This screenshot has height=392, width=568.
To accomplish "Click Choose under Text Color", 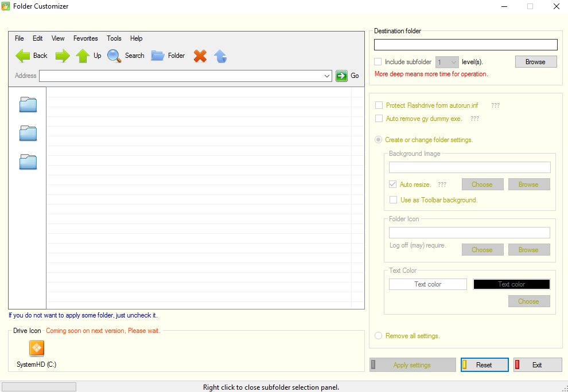I will 529,301.
